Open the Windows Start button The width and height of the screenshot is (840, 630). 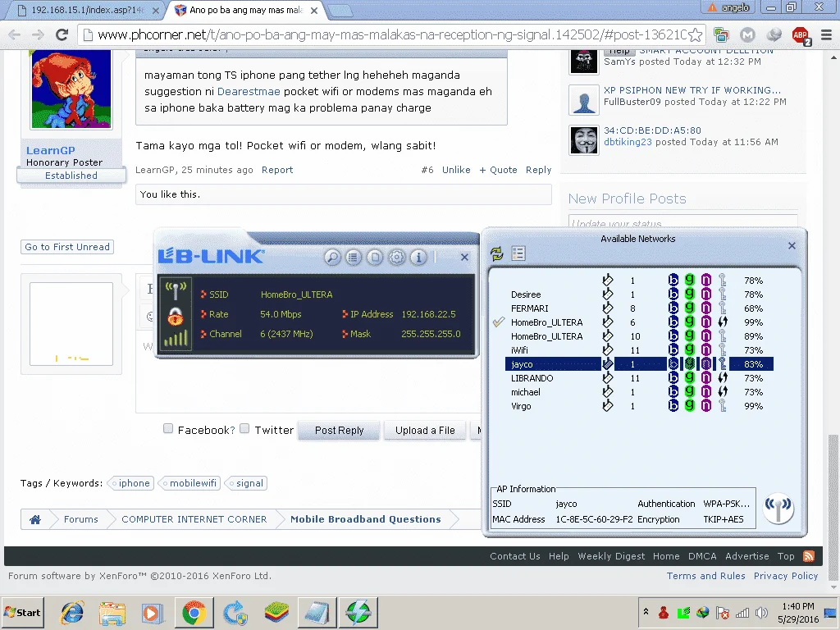22,612
